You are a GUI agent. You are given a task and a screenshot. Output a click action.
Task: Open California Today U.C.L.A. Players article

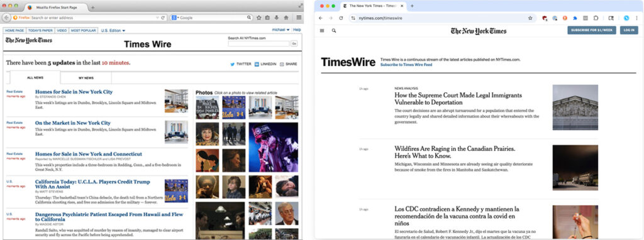pyautogui.click(x=92, y=184)
